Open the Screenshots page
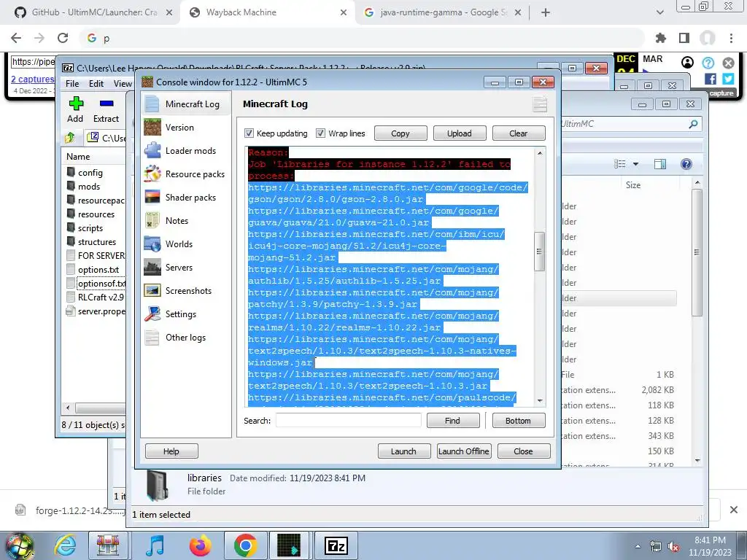 pyautogui.click(x=188, y=290)
